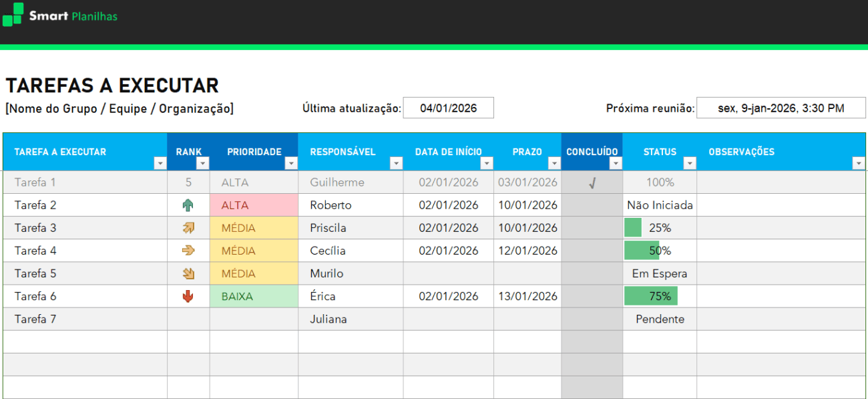Select the ALTA priority cell for Tarefa 2
The height and width of the screenshot is (399, 868).
[254, 205]
